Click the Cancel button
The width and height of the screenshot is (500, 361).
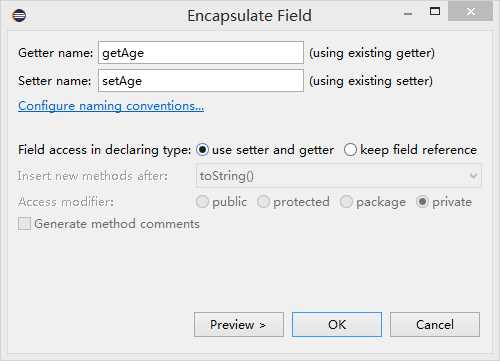coord(435,324)
